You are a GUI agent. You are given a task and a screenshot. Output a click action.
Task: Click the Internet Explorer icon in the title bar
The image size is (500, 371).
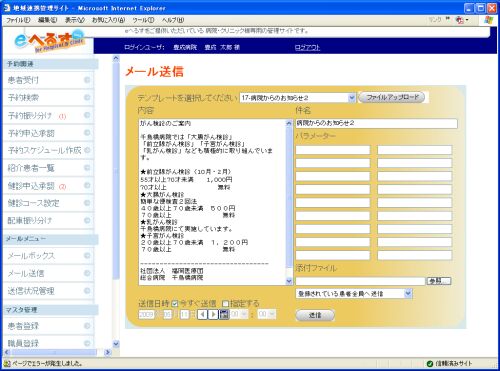click(x=7, y=8)
